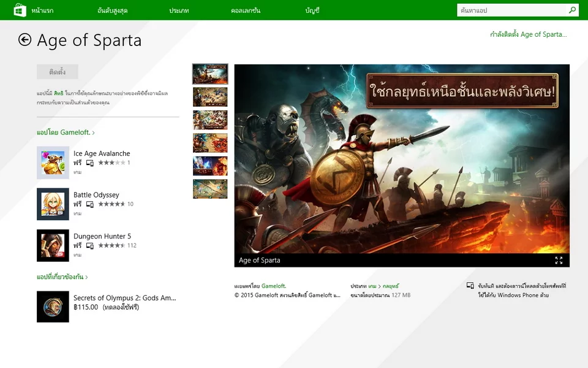Click device icon beside Ice Age Avalanche
The image size is (588, 368).
click(x=90, y=163)
